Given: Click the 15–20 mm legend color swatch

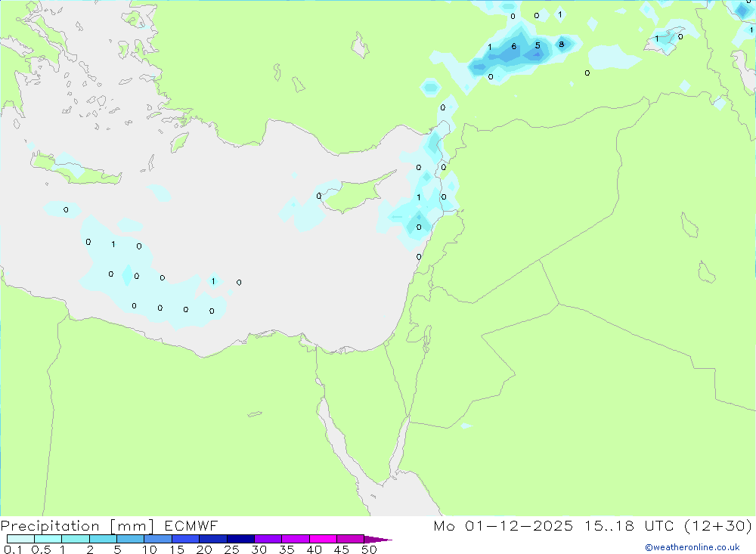Looking at the screenshot, I should (185, 539).
